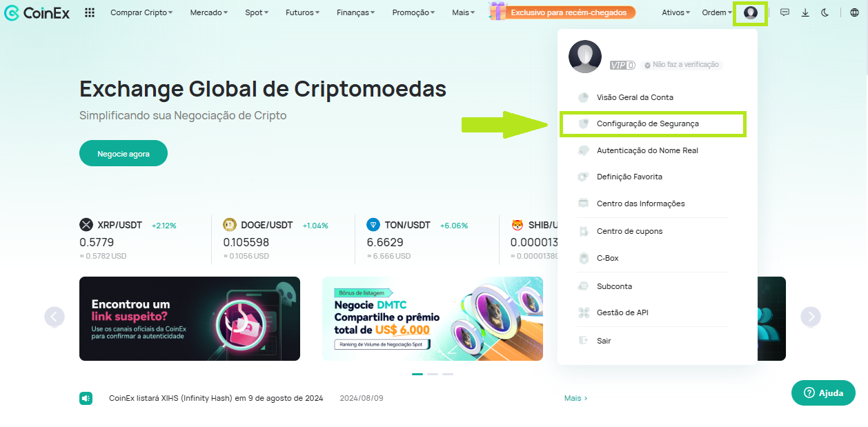Click the download app icon in header
This screenshot has height=427, width=868.
(805, 12)
